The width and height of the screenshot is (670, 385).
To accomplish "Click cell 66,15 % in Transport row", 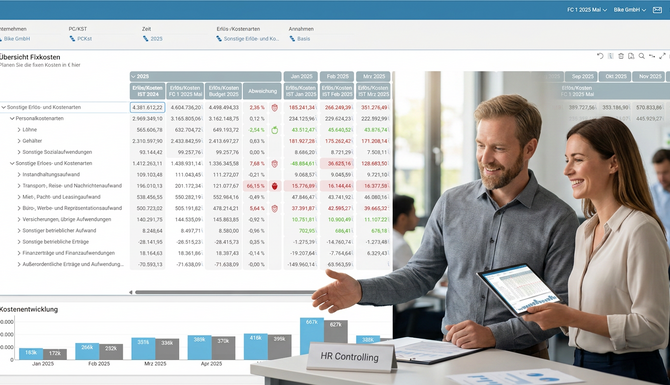I will pos(255,186).
